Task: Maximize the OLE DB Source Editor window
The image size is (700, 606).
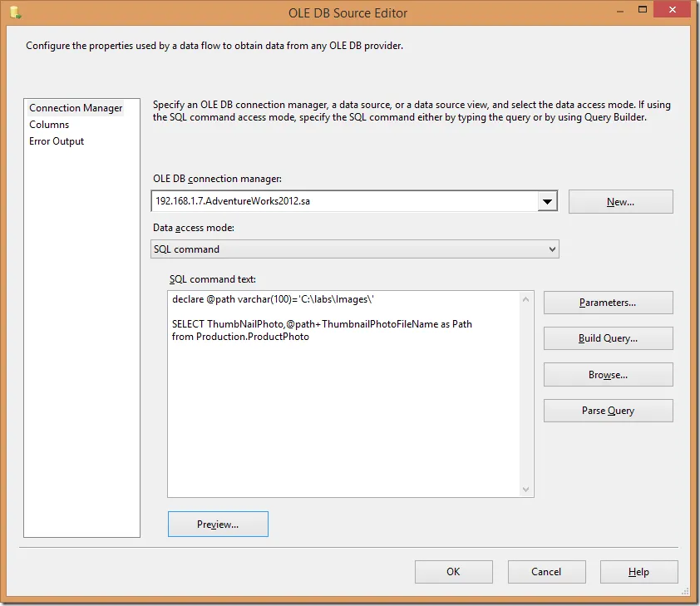Action: click(643, 9)
